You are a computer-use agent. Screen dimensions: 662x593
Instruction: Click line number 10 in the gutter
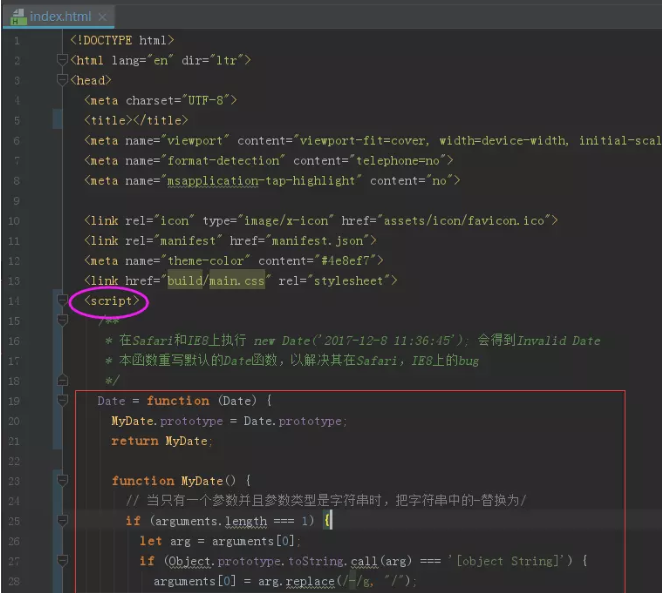[14, 221]
